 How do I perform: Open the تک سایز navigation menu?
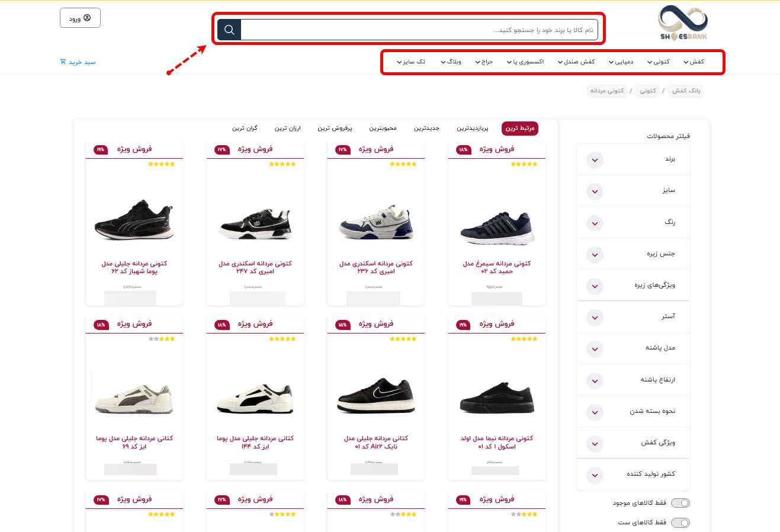pos(412,62)
